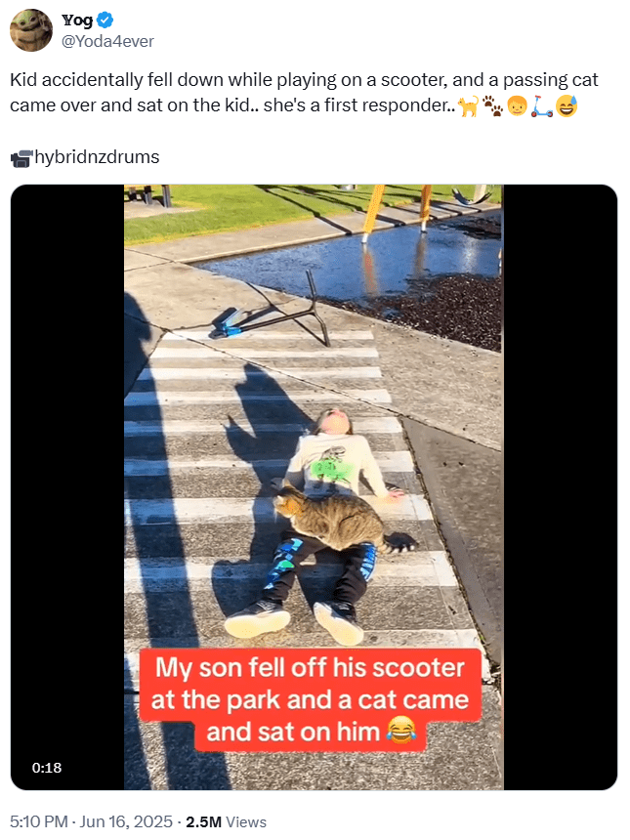
Task: Click the 2.5M Views count
Action: 226,821
